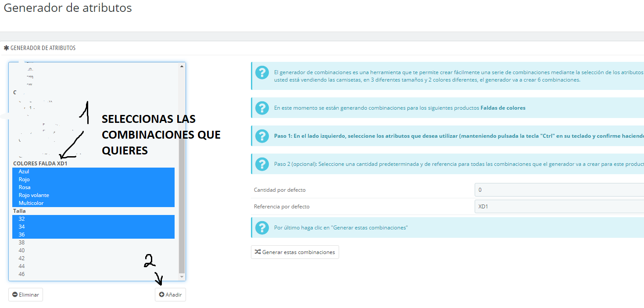Click help icon beside Faldas de colores note
Screen dimensions: 644x308
(x=262, y=108)
